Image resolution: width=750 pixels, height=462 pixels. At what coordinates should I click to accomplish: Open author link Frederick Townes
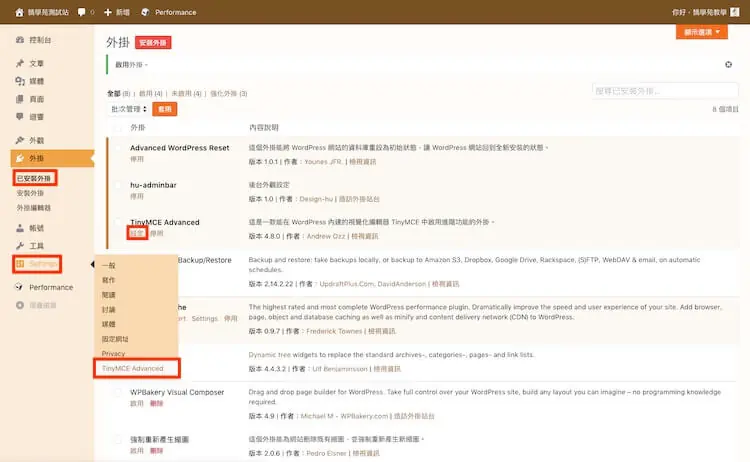click(334, 331)
